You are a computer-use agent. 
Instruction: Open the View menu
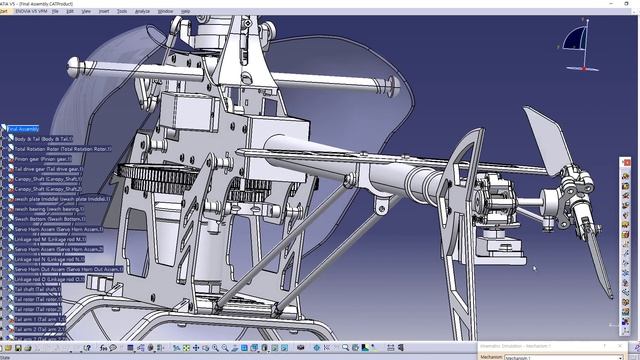pos(86,11)
